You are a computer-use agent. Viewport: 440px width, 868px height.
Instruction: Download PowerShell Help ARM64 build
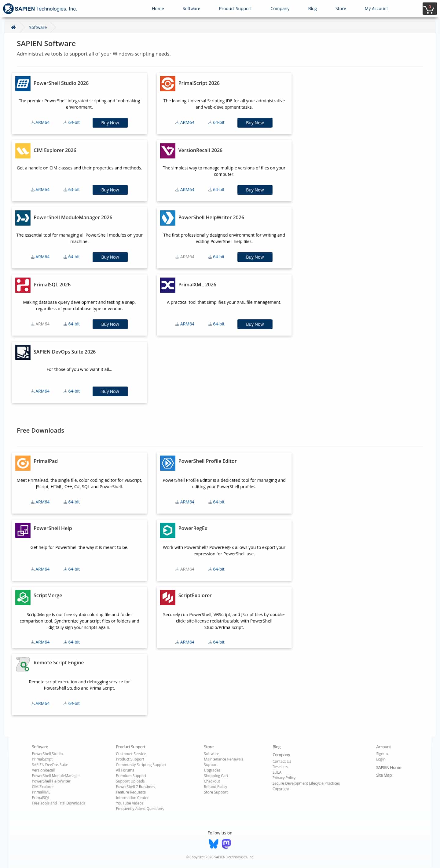tap(40, 568)
